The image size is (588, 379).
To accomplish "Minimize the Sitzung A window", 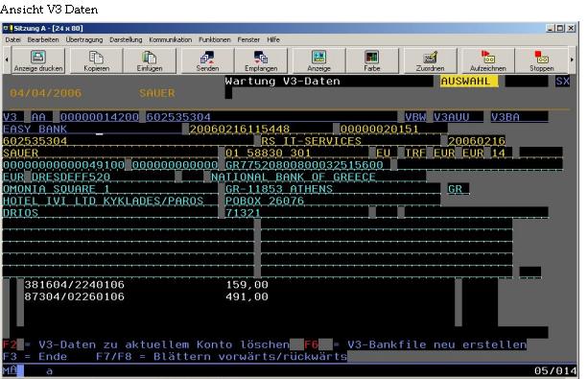I will pos(551,28).
